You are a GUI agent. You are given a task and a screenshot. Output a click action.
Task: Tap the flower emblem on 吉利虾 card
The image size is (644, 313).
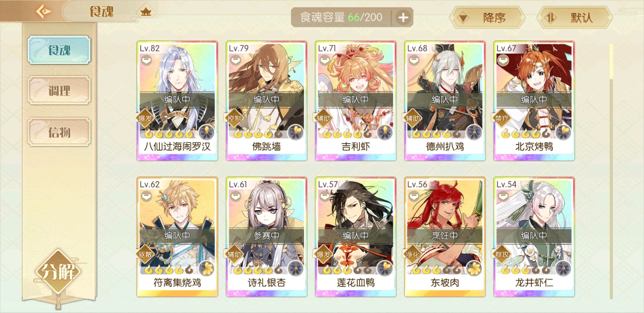(x=384, y=132)
